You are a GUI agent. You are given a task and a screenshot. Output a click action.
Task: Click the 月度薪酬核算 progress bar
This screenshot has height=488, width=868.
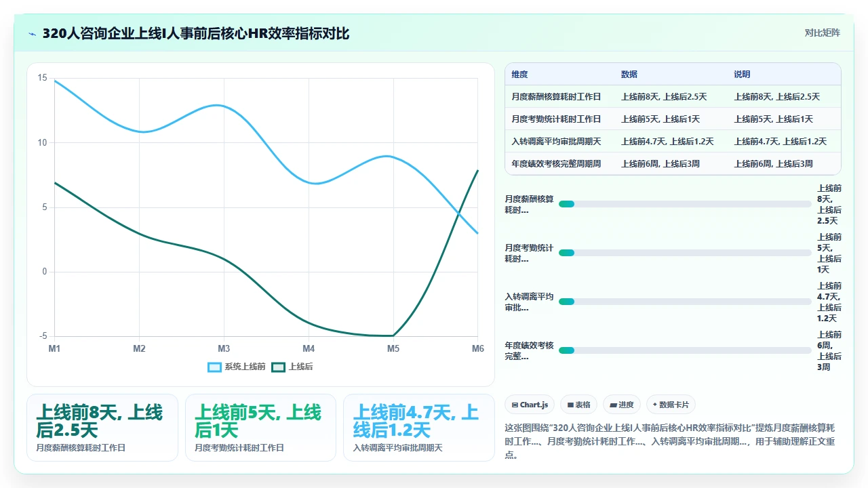tap(685, 204)
